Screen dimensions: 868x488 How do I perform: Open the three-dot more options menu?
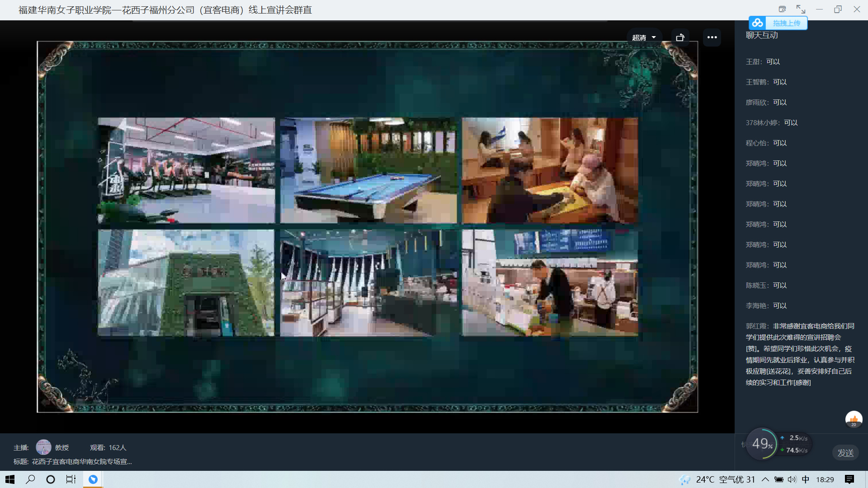pos(712,38)
